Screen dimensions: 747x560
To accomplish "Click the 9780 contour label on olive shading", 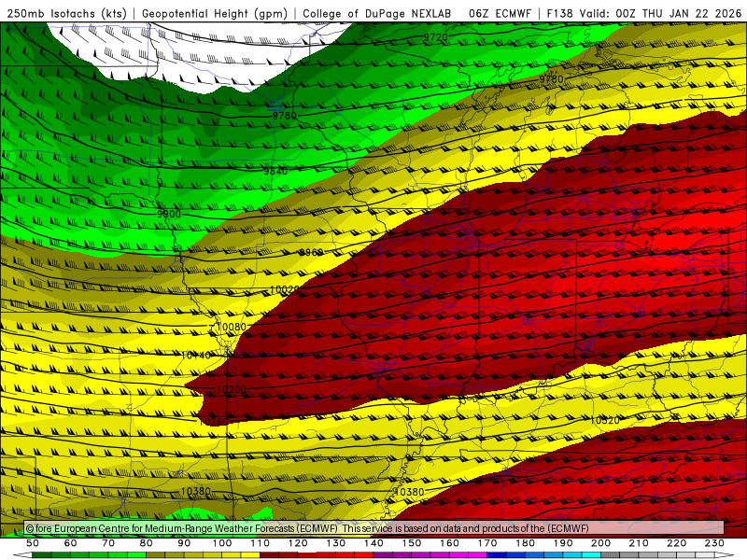I will (551, 79).
